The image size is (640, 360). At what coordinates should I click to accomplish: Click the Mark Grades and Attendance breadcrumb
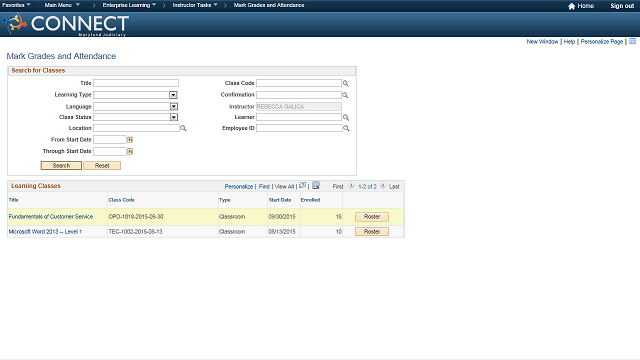coord(269,5)
